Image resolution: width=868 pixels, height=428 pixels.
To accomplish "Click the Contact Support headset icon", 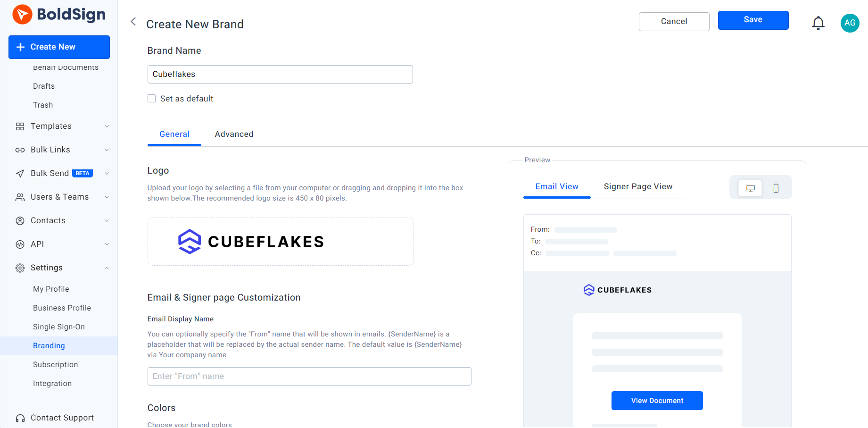I will point(20,418).
